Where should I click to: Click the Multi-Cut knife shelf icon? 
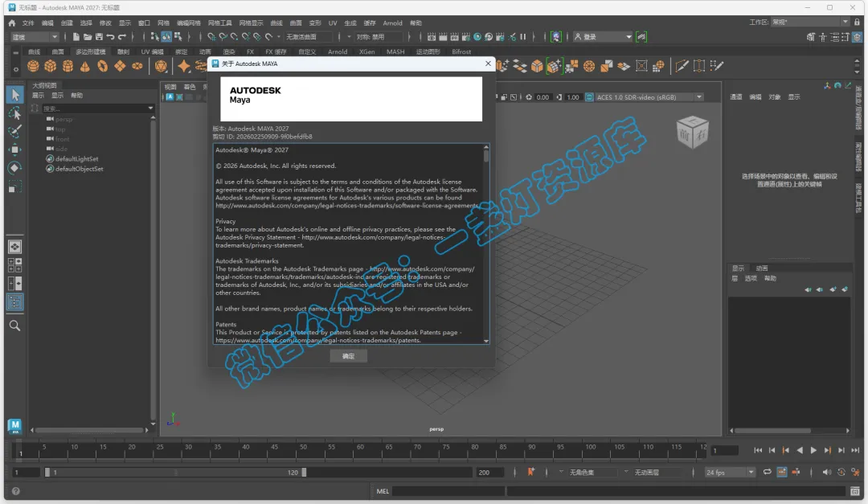[682, 67]
